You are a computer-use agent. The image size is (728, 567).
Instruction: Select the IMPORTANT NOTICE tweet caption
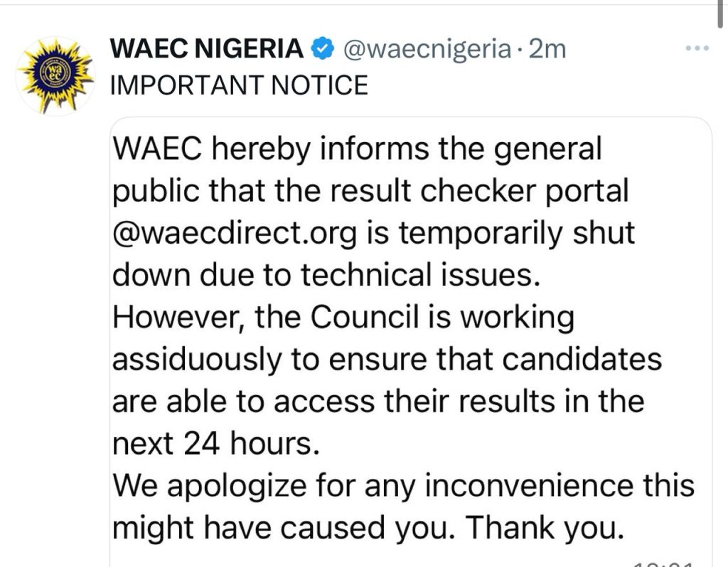coord(239,85)
